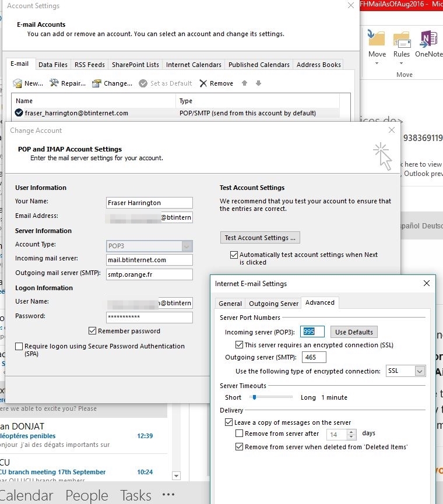Click the New account icon

point(17,83)
